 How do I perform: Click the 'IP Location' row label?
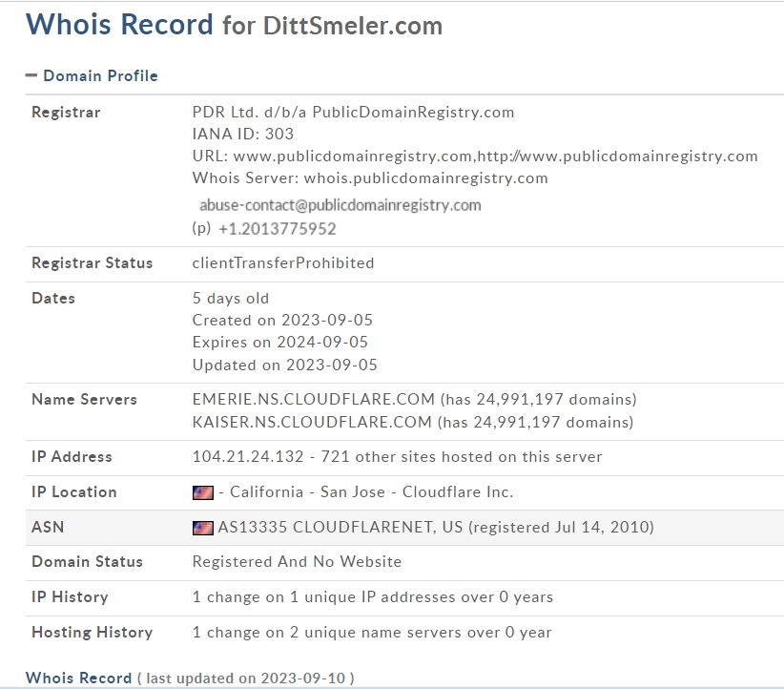pos(74,492)
